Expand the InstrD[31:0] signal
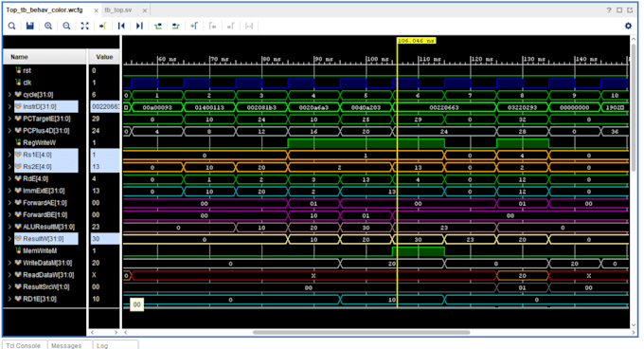The height and width of the screenshot is (349, 644). [x=9, y=106]
